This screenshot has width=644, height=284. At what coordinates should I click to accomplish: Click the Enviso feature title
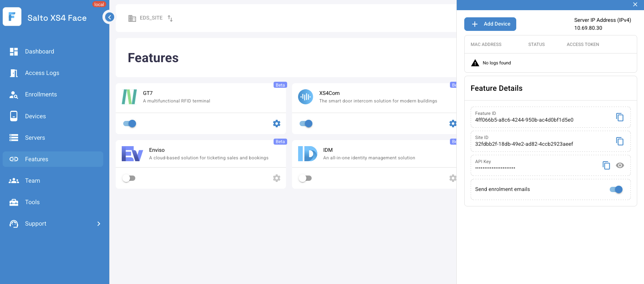(157, 150)
